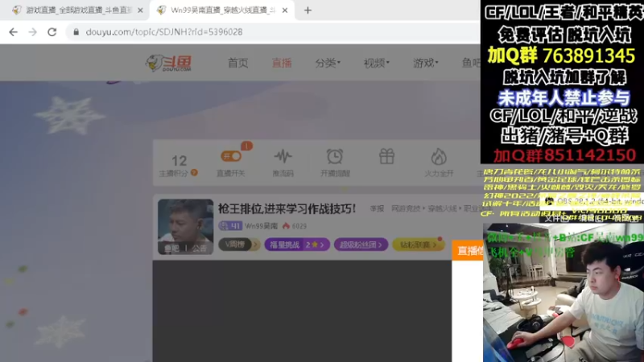Go back with the browser back arrow
Screen dimensions: 644x362
(x=13, y=32)
